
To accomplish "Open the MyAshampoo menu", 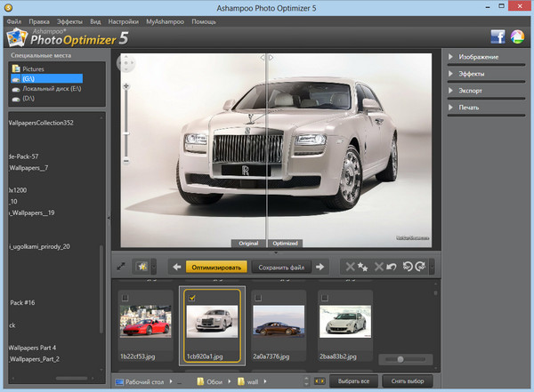I will click(165, 21).
